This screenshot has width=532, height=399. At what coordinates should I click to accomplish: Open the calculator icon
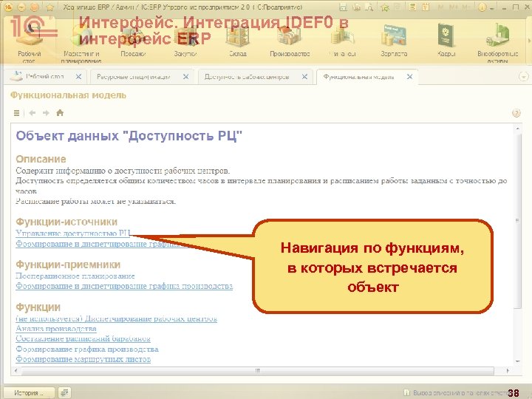point(412,7)
